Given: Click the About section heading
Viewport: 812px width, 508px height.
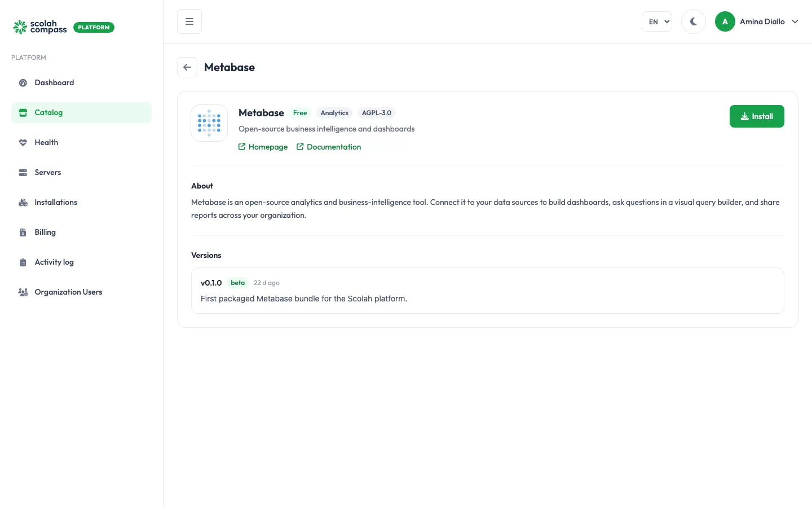Looking at the screenshot, I should coord(202,186).
